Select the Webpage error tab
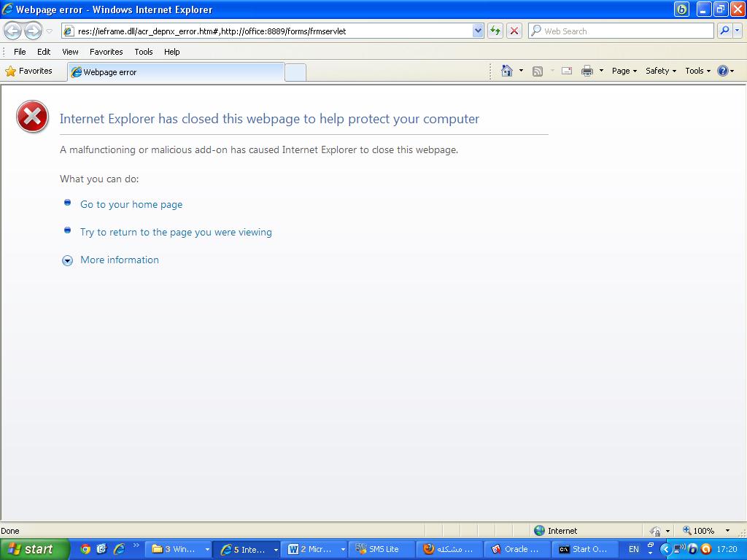This screenshot has width=747, height=560. [x=175, y=72]
